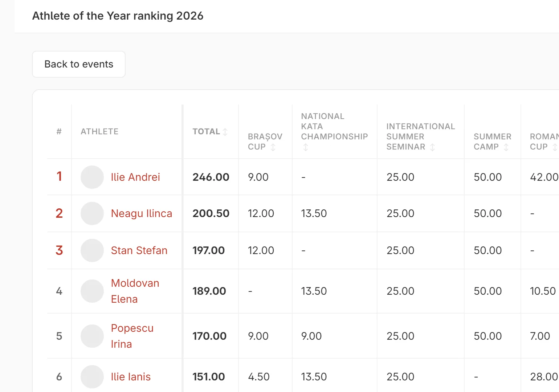Click Stan Stefan's Brașov Cup score 12.00
The image size is (559, 392).
click(261, 250)
